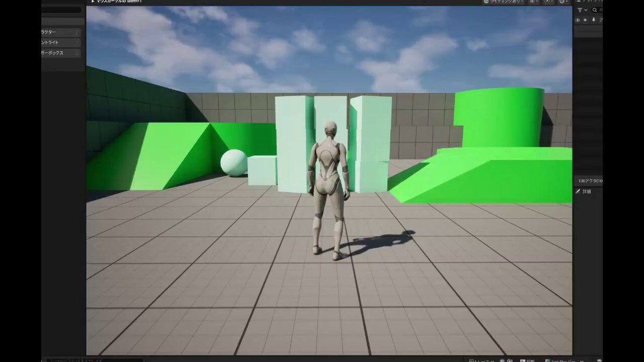Click drag handle on キャラクター row
Viewport: 644px width, 362px height.
(77, 32)
